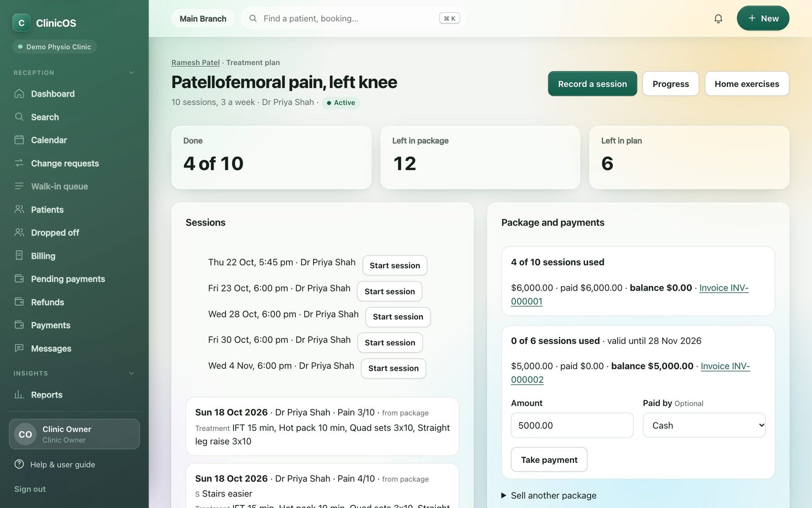Click the Dropped off people icon

[19, 232]
